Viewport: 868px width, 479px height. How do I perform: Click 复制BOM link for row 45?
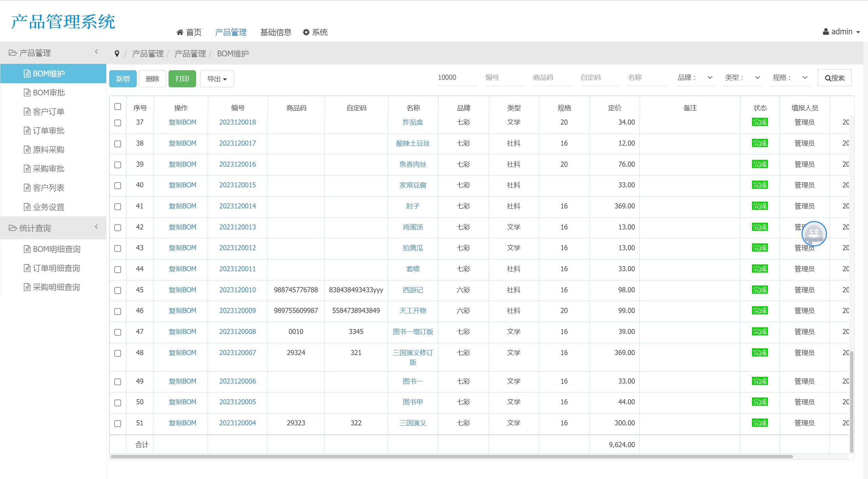(x=182, y=290)
